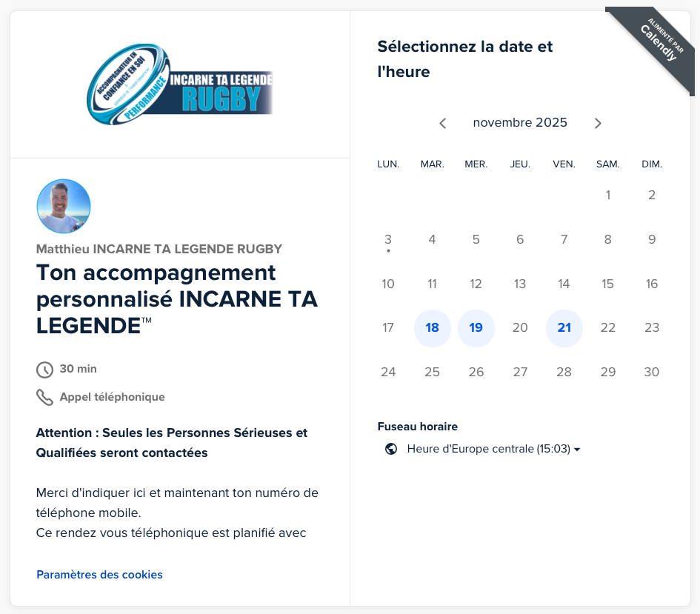Advance to next month with right chevron
The image size is (700, 614).
598,123
